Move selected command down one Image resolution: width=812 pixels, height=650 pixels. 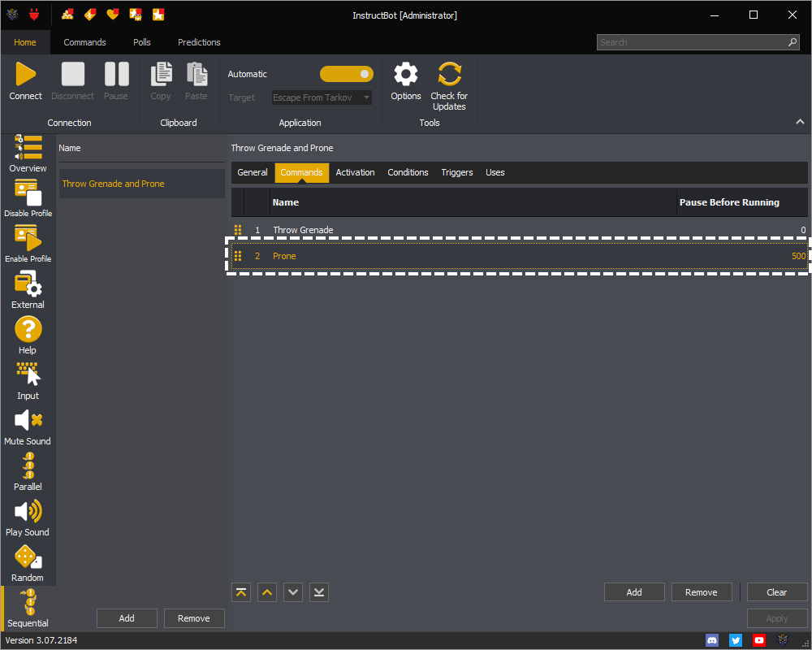293,592
